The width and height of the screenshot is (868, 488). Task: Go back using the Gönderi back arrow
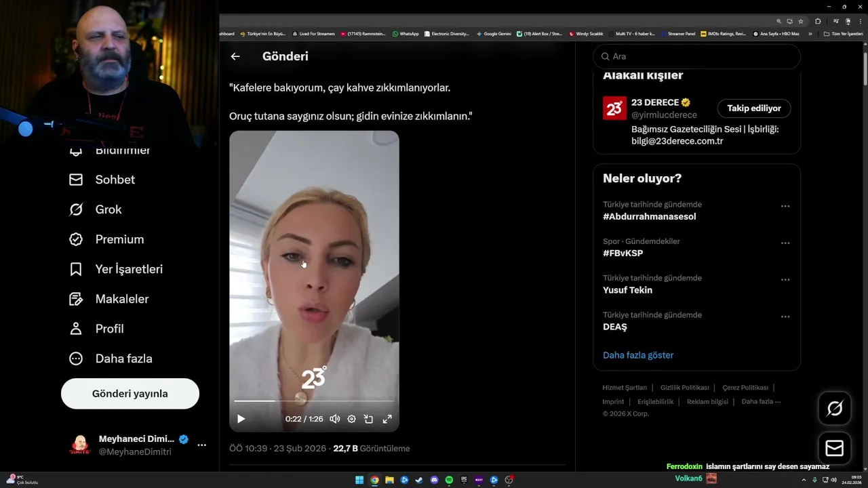tap(235, 56)
